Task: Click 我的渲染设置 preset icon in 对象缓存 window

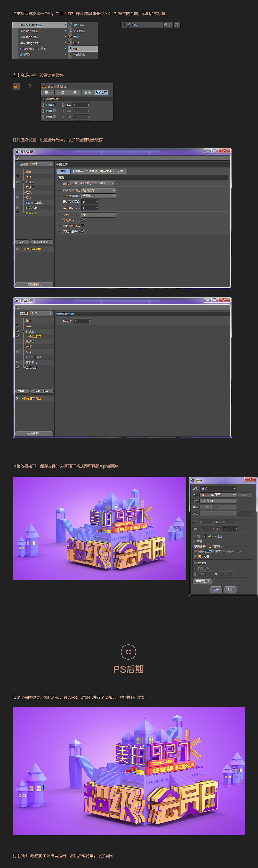Action: [18, 398]
